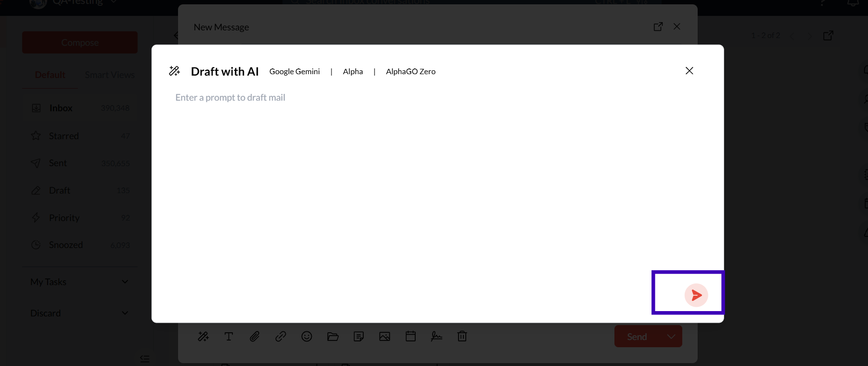Click the Compose button

coord(80,42)
